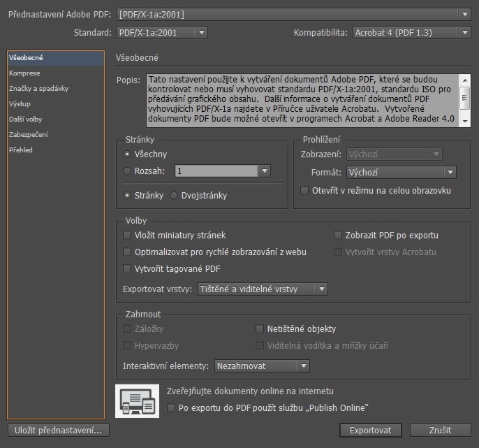Toggle Optimalizovat pro rychlé zobrazování z webu

click(x=127, y=252)
